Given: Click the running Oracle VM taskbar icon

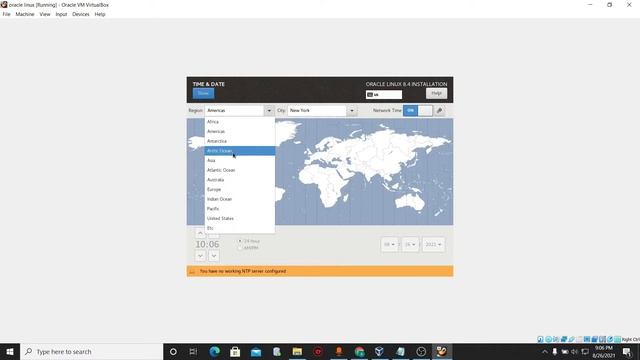Looking at the screenshot, I should tap(442, 351).
